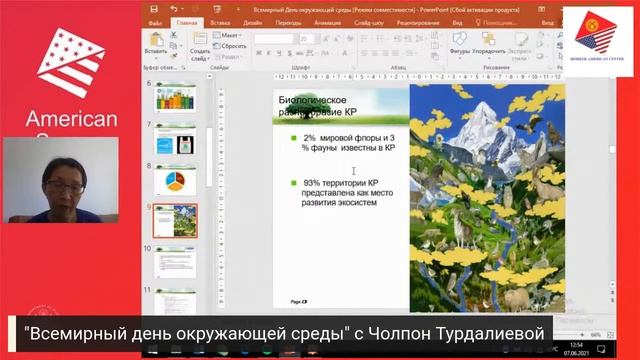Viewport: 640px width, 360px height.
Task: Click bullet text 93% территории КР
Action: click(347, 193)
